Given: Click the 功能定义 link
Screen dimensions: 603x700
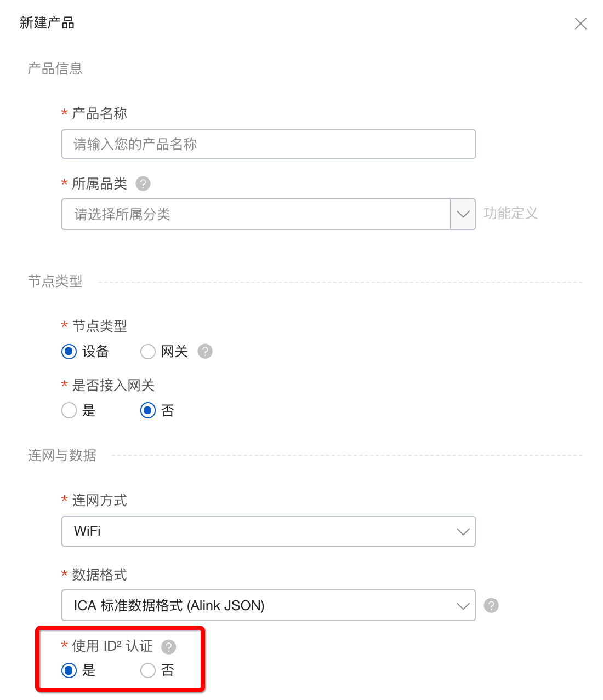Looking at the screenshot, I should pyautogui.click(x=510, y=214).
